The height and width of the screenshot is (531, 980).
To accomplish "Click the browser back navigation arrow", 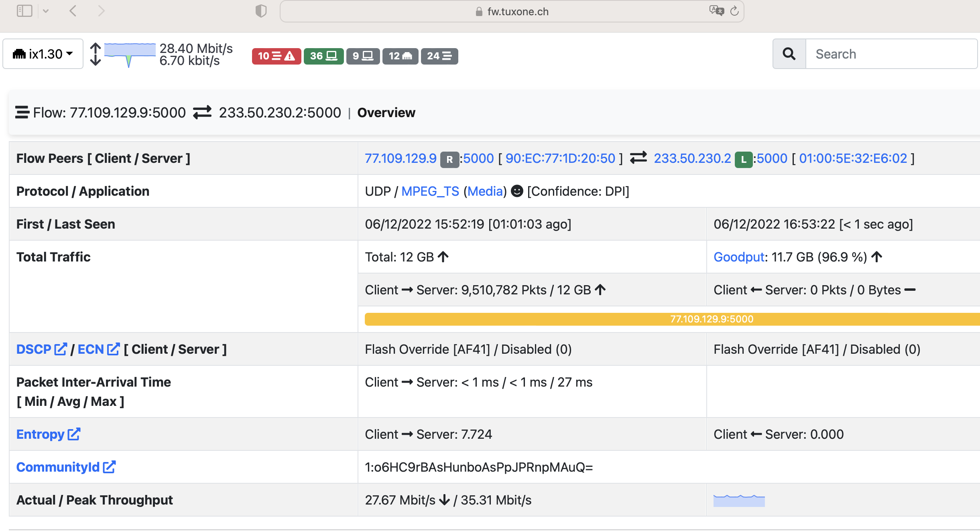I will pos(73,11).
